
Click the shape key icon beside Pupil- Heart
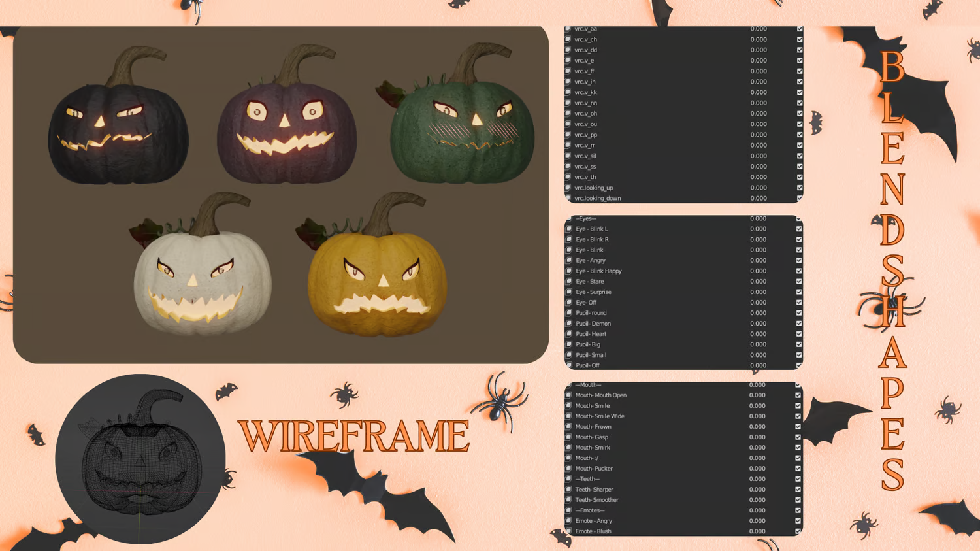(x=569, y=333)
